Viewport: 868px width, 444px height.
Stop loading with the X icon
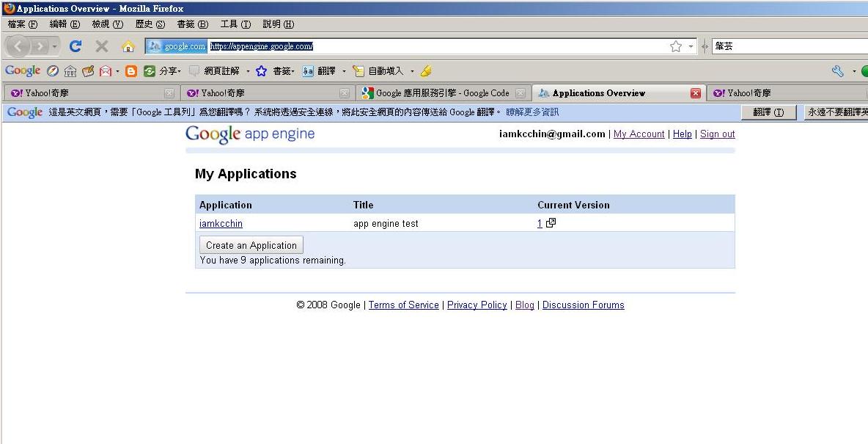(x=102, y=46)
